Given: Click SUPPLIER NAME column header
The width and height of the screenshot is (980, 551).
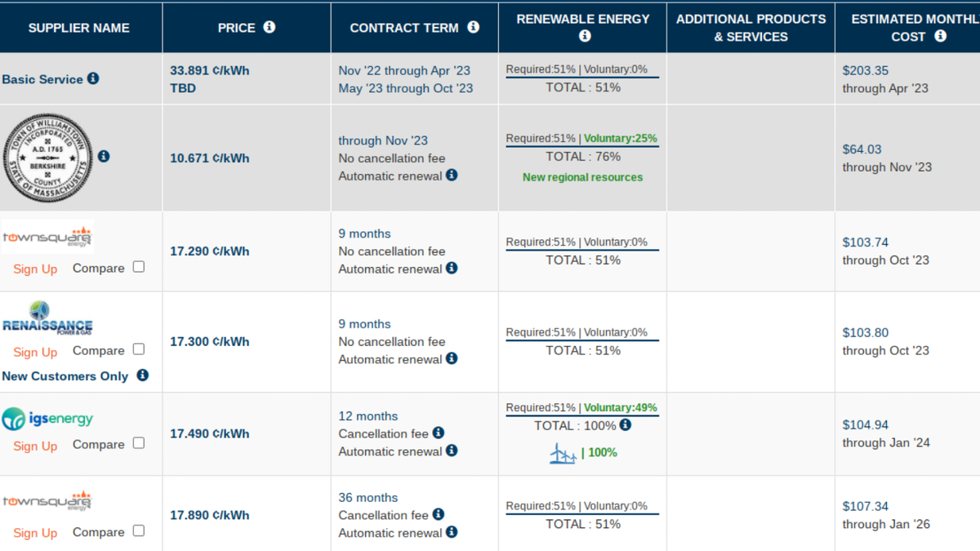Looking at the screenshot, I should [x=79, y=28].
